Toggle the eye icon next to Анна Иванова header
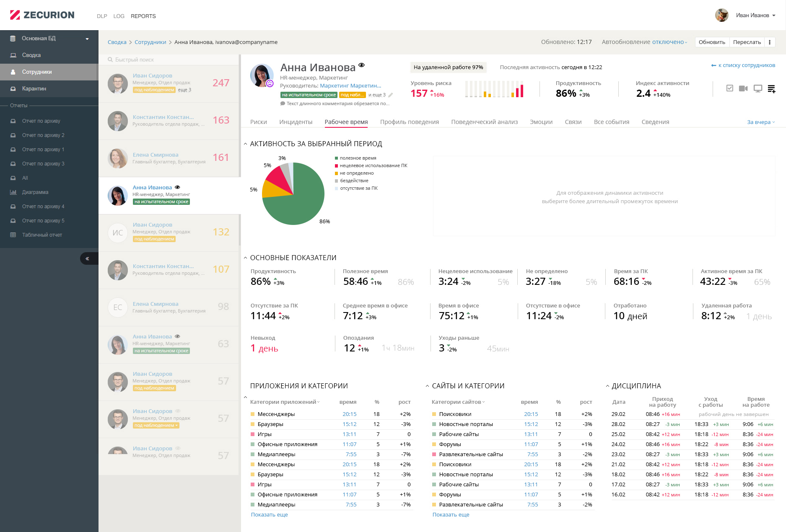 pyautogui.click(x=362, y=65)
